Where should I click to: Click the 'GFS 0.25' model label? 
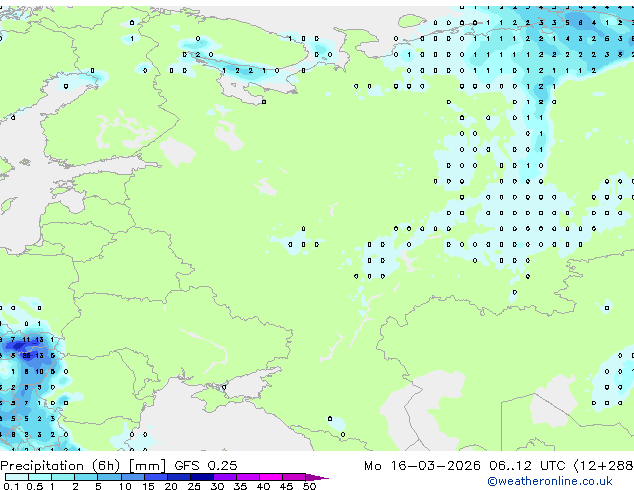206,466
